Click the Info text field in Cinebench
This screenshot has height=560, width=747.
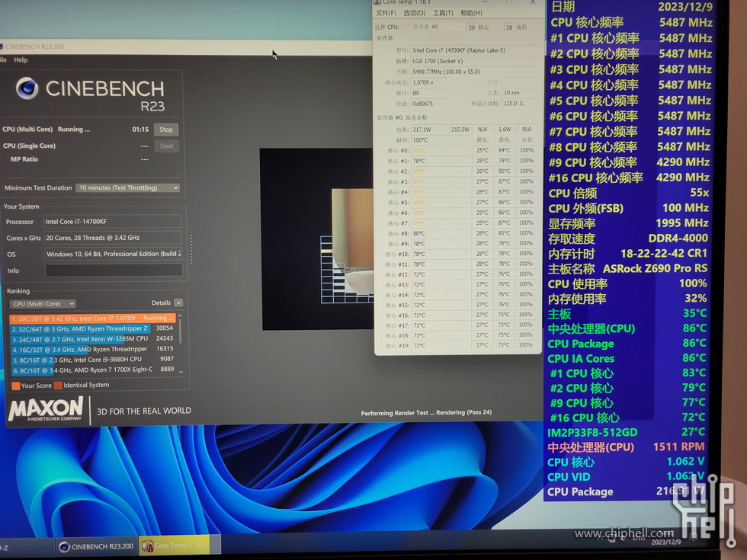tap(114, 270)
